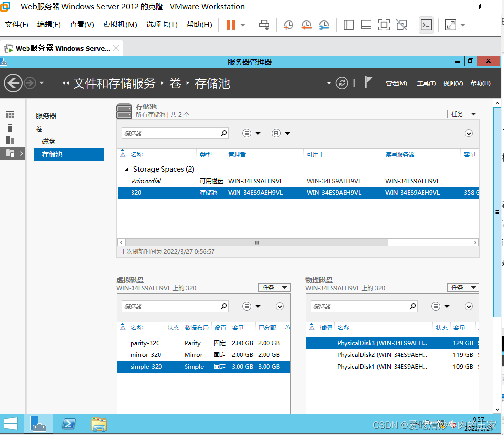Select file and storage services sidebar icon
Viewport: 504px width, 435px height.
point(12,153)
